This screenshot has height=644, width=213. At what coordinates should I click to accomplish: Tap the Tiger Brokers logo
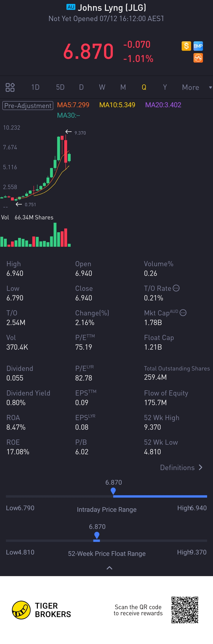42,610
